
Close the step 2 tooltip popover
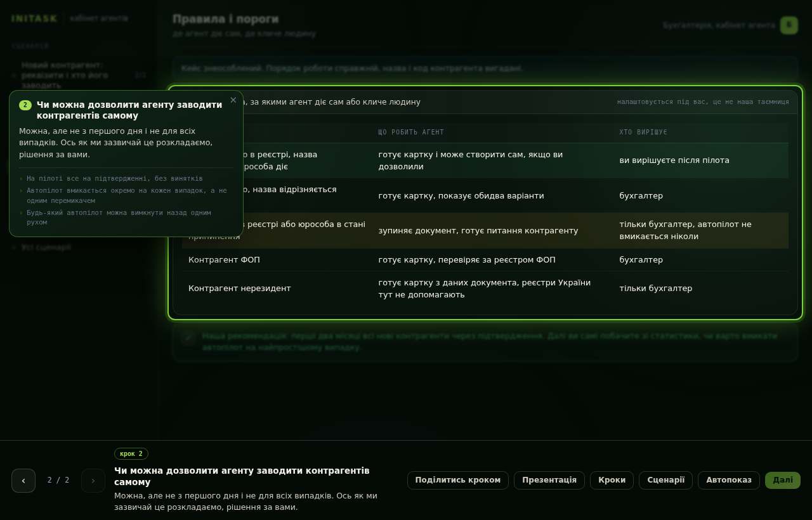[233, 100]
